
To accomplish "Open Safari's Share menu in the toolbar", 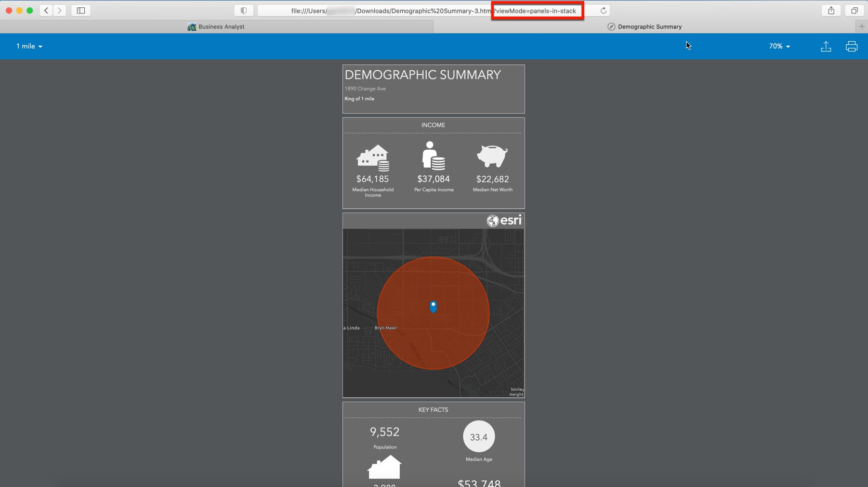I will click(x=831, y=10).
